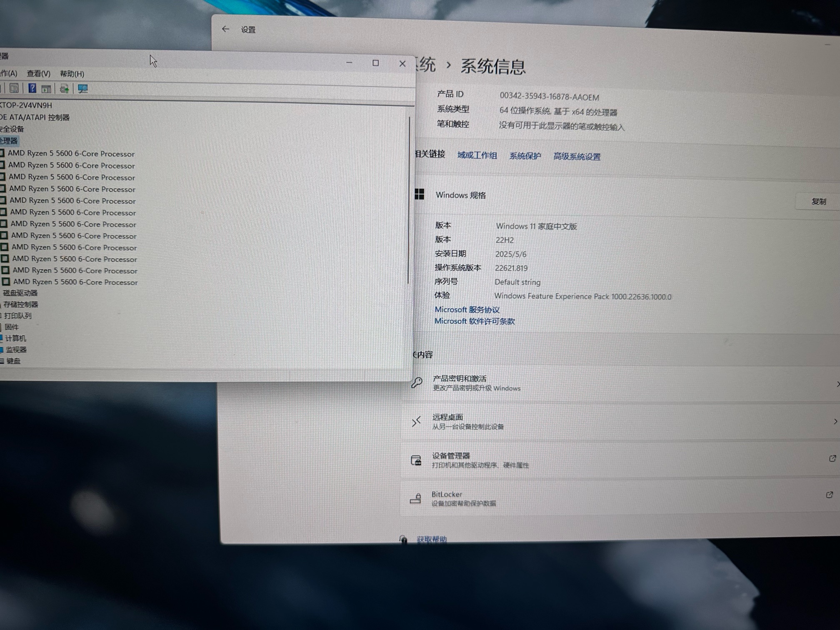Click edition value Windows 11 家庭中文版

click(x=536, y=226)
